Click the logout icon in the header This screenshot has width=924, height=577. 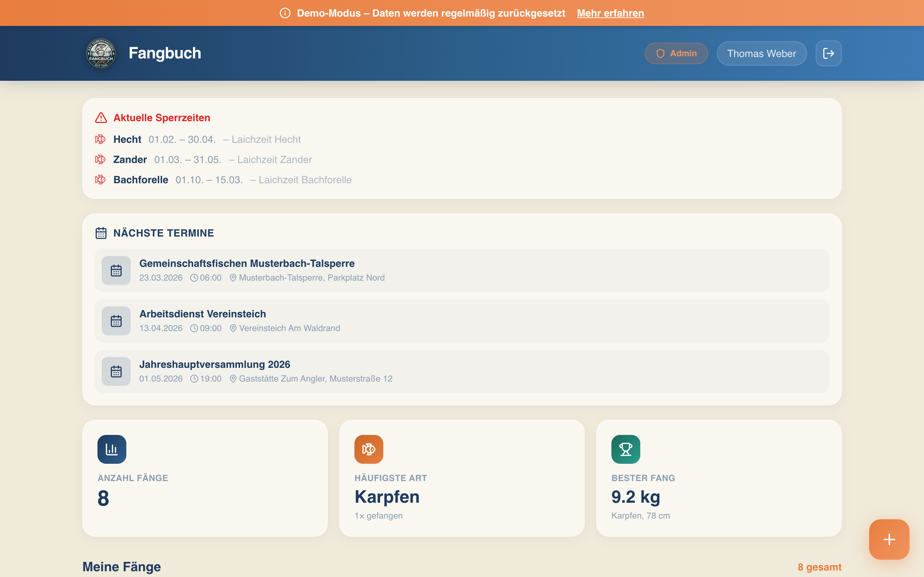coord(829,53)
